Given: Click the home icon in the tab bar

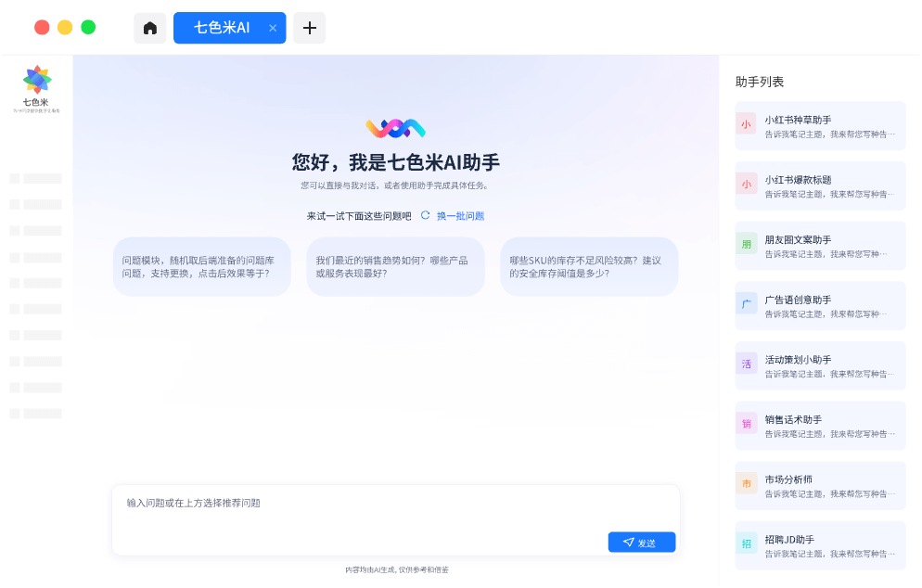Looking at the screenshot, I should pos(150,28).
